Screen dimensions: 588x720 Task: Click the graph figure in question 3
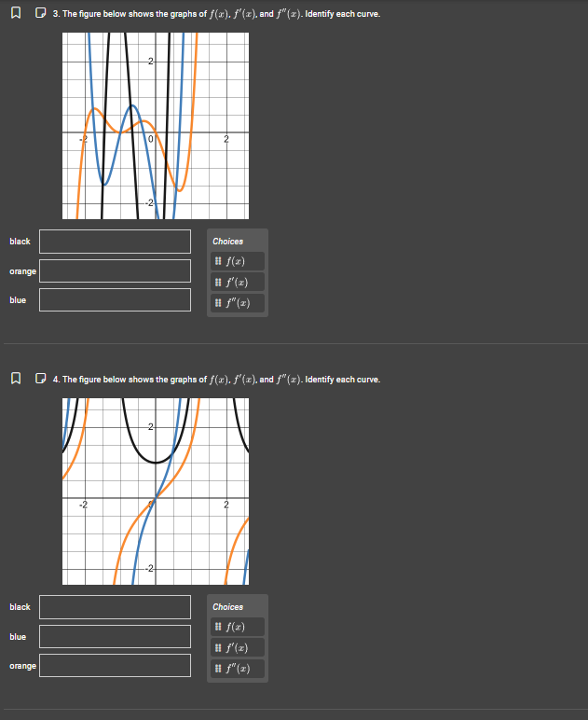(x=156, y=126)
